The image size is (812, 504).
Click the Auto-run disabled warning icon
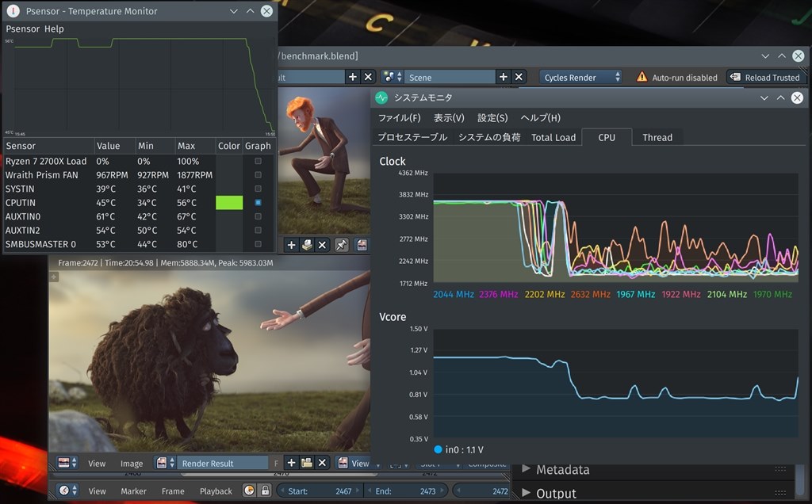(x=642, y=77)
